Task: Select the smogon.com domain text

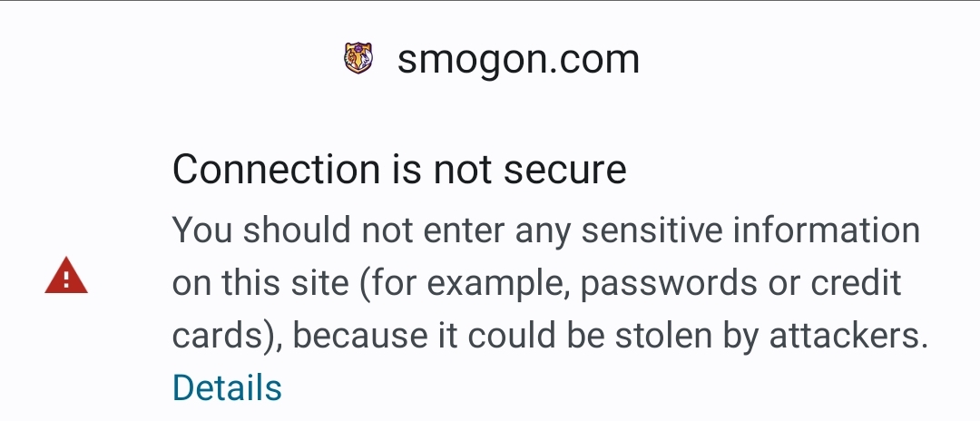Action: pos(518,60)
